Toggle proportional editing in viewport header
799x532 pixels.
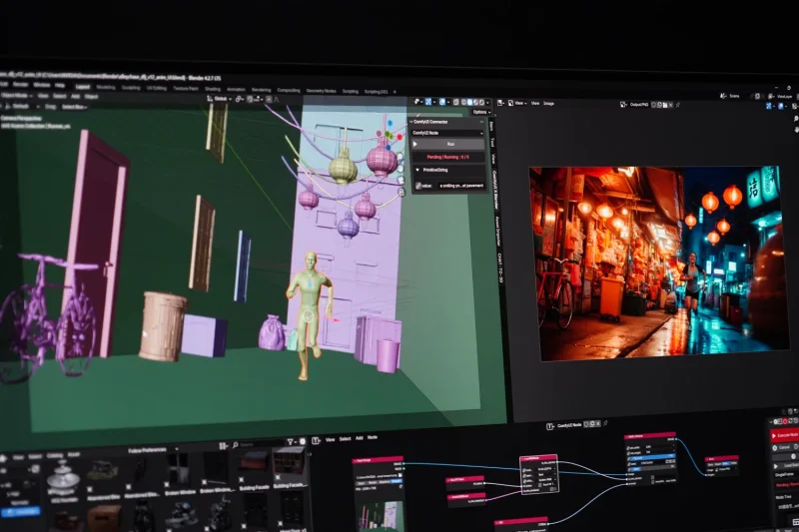click(x=269, y=99)
